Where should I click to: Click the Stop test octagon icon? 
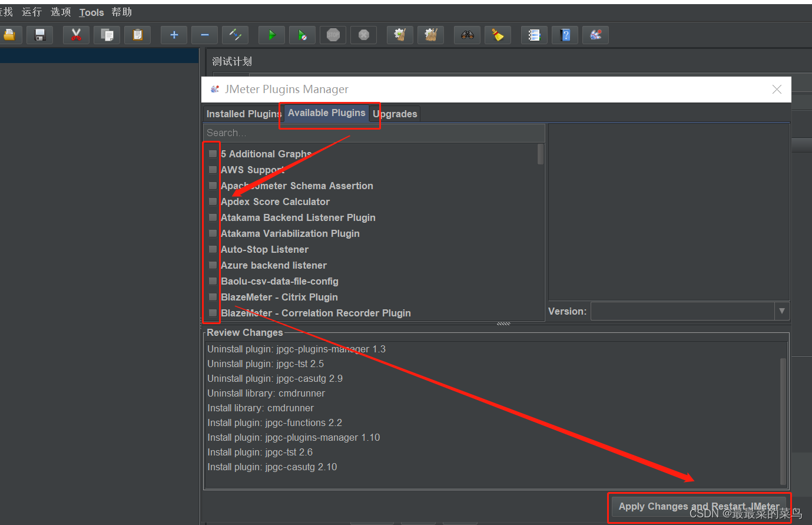click(x=333, y=35)
